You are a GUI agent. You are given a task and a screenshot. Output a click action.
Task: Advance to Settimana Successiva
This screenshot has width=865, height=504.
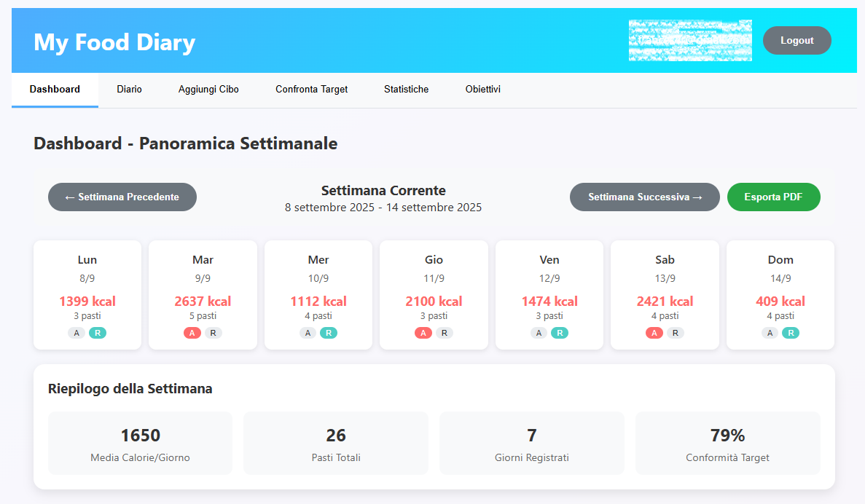pos(645,197)
